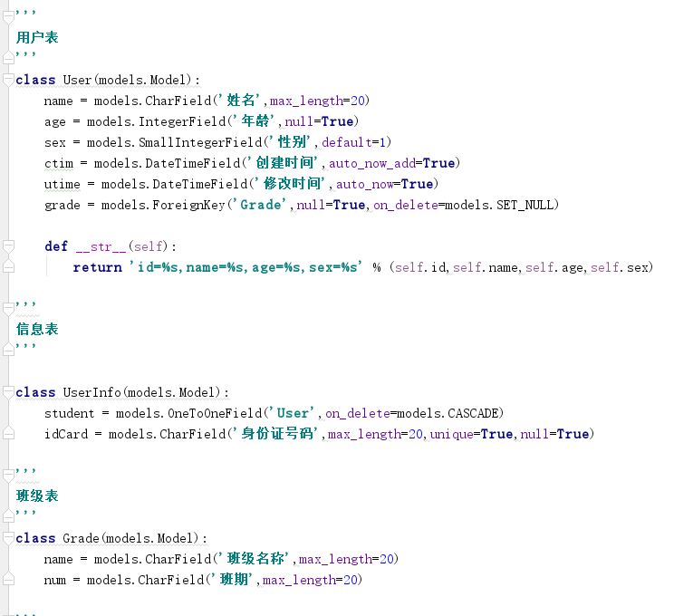The width and height of the screenshot is (674, 616).
Task: Place cursor on 用户表 comment text
Action: point(37,37)
